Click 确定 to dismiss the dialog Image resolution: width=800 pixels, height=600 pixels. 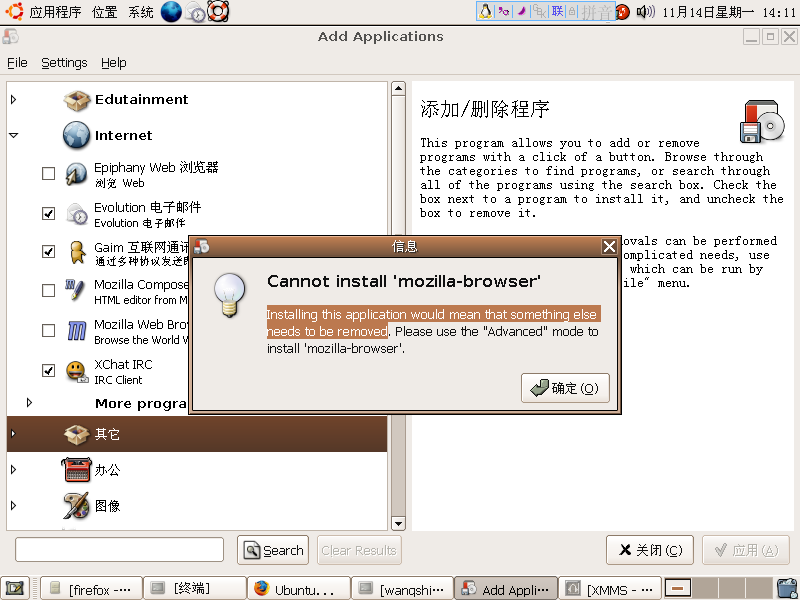tap(565, 388)
